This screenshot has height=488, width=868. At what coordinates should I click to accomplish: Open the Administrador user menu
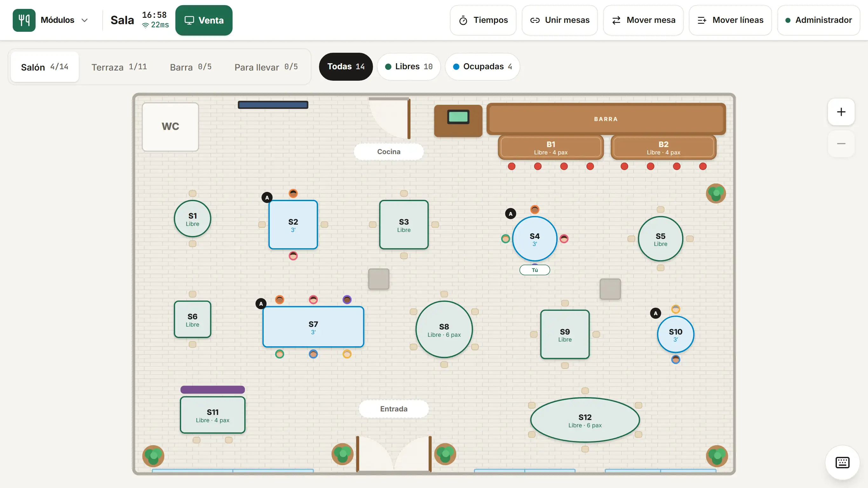818,20
